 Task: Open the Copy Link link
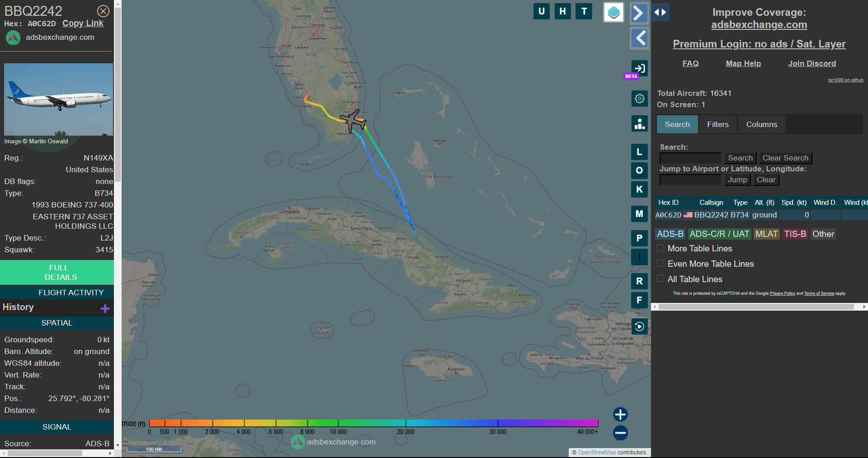pyautogui.click(x=83, y=24)
